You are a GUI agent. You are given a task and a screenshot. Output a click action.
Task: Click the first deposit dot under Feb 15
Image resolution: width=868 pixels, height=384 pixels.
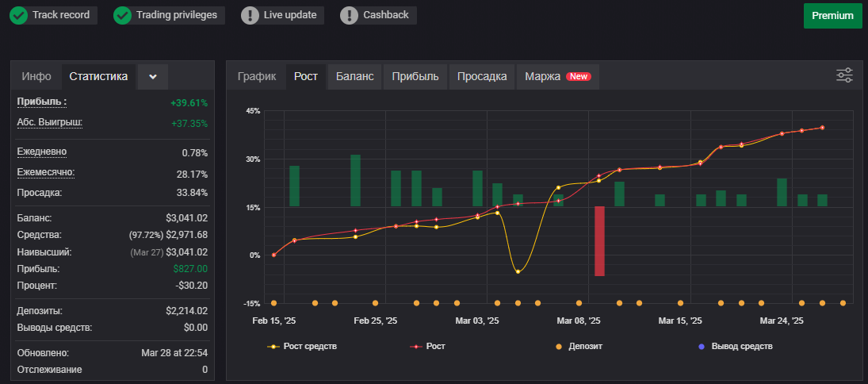pos(273,303)
